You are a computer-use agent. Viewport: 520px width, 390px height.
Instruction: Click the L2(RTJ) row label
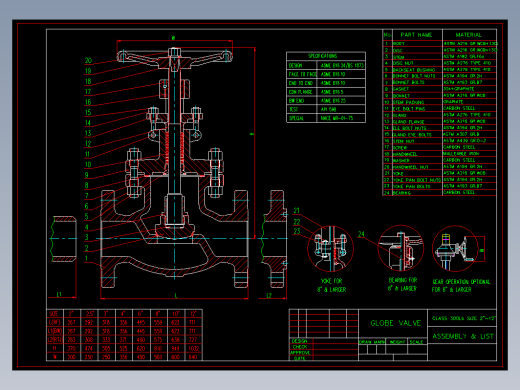pos(55,340)
